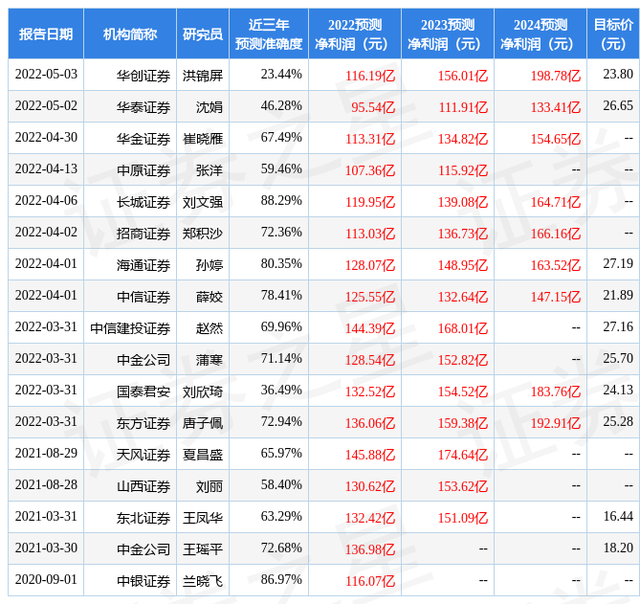Click 国泰君安 institution name

[143, 392]
